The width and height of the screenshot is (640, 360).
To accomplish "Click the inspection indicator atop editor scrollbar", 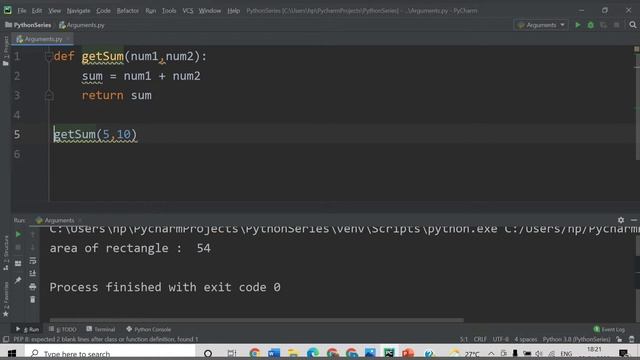I will click(x=636, y=49).
